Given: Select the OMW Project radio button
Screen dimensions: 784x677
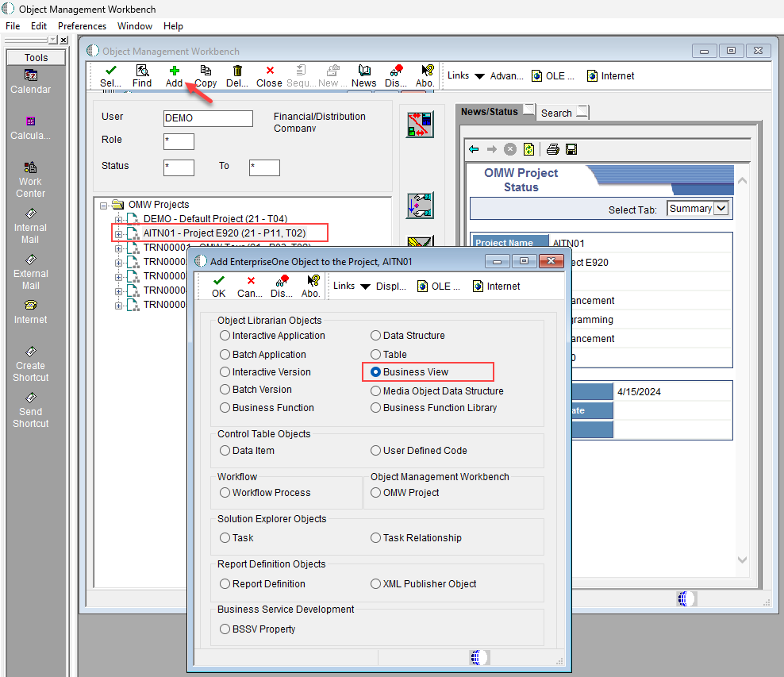Looking at the screenshot, I should tap(375, 493).
